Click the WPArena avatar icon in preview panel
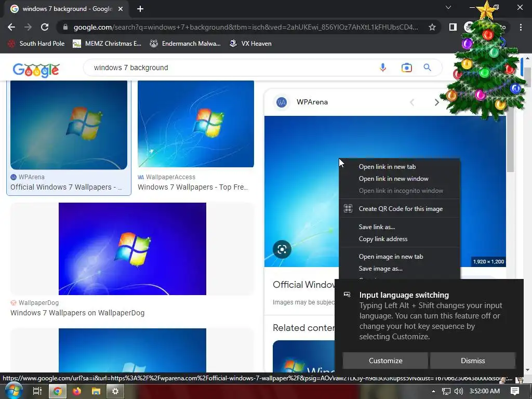 pos(282,102)
